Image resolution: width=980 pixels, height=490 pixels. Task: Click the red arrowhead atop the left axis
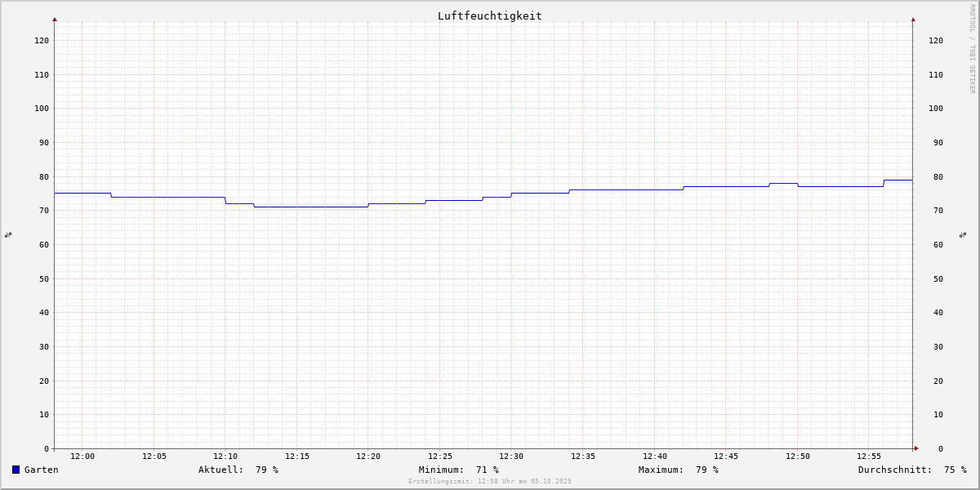tap(55, 19)
